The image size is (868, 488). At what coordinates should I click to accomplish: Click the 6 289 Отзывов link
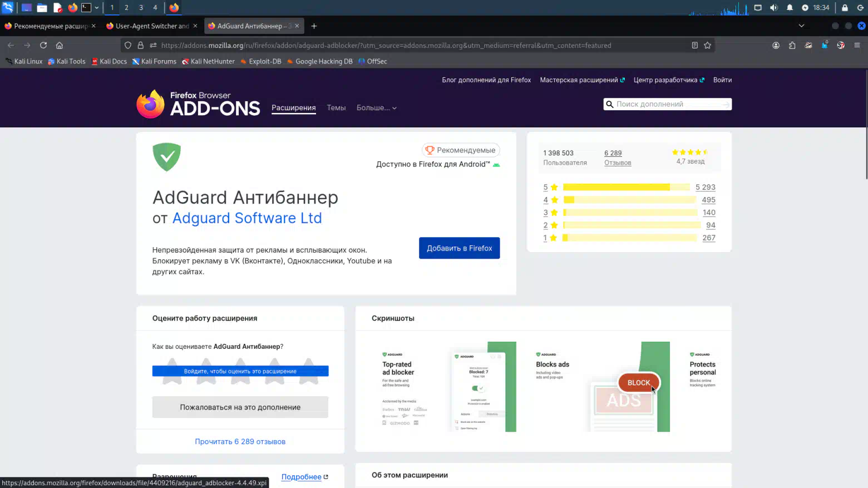click(618, 157)
